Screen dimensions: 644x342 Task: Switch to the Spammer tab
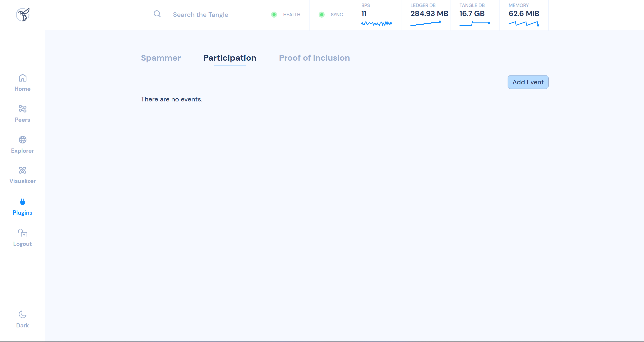pos(161,58)
